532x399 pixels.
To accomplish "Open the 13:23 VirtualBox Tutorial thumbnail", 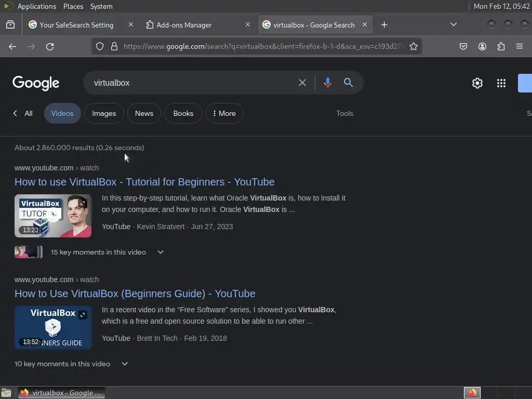I will [x=53, y=216].
